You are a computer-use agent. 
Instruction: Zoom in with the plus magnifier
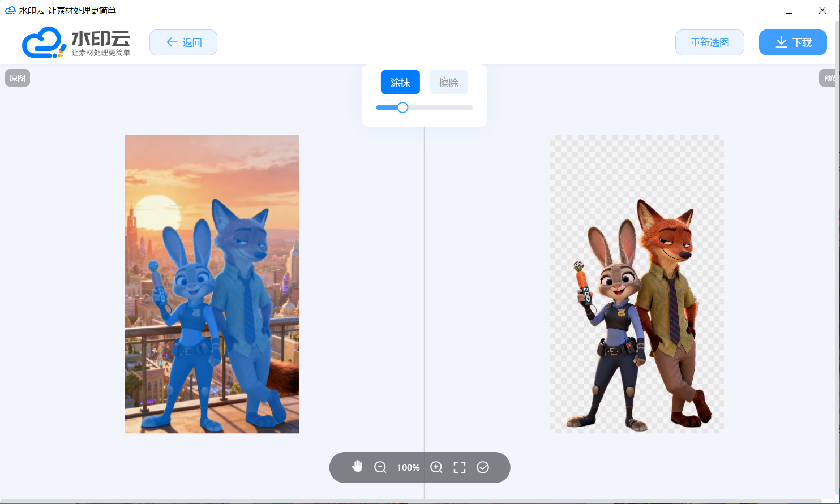436,467
